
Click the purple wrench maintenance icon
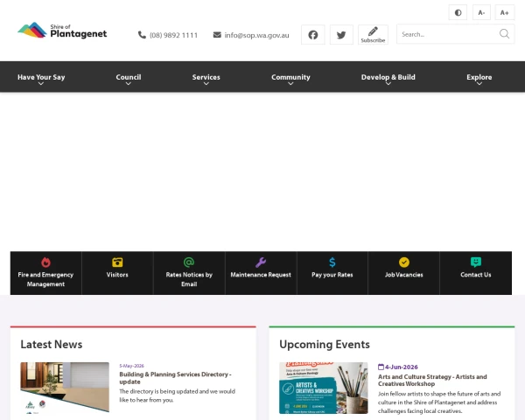tap(261, 262)
